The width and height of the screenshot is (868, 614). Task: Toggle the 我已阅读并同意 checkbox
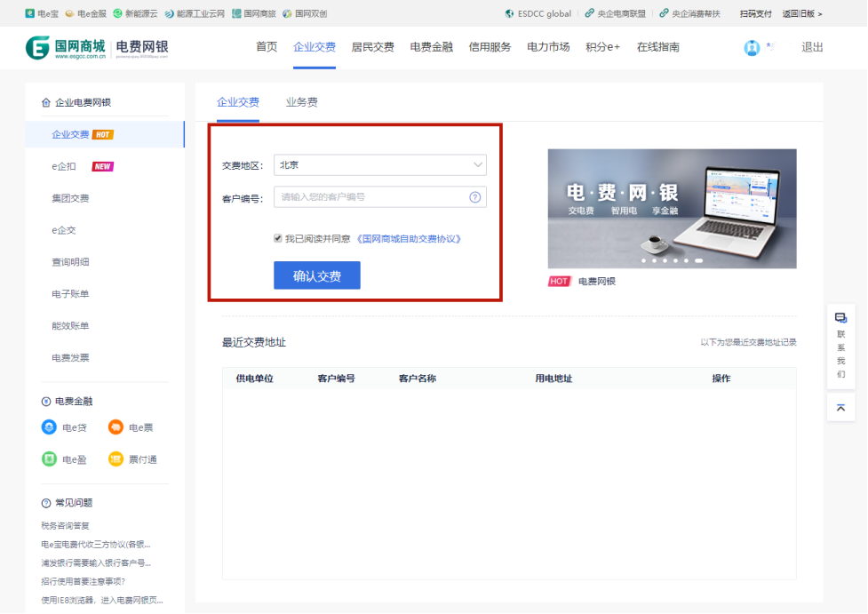click(x=278, y=239)
